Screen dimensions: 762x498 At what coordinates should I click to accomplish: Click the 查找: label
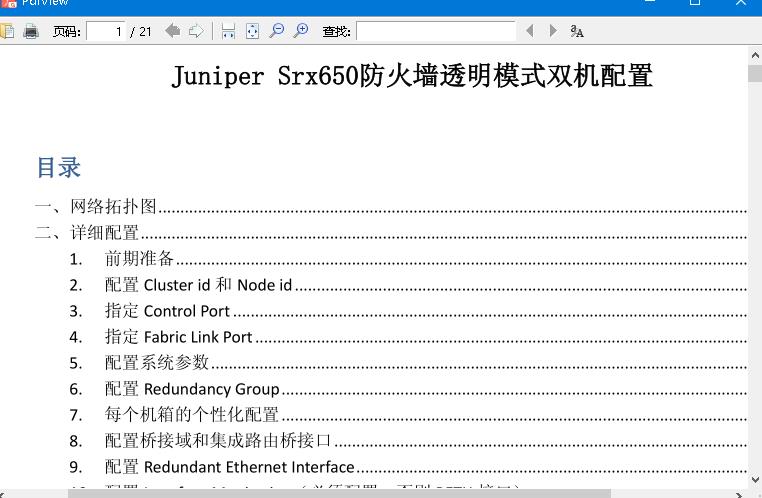pos(336,32)
